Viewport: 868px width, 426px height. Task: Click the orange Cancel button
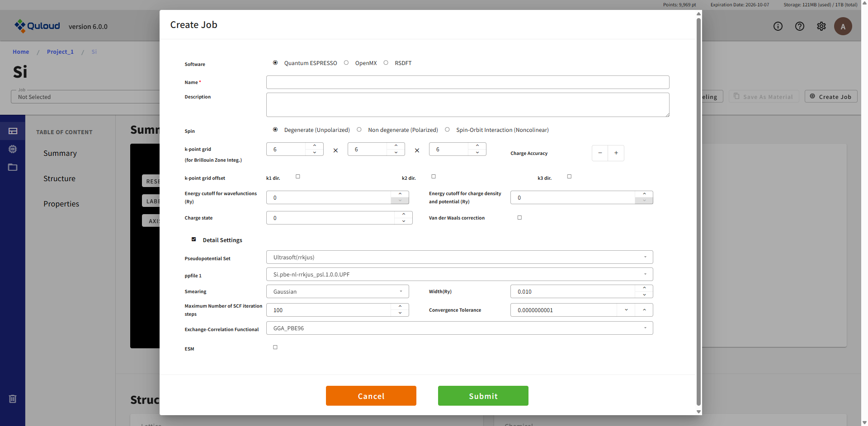tap(371, 396)
